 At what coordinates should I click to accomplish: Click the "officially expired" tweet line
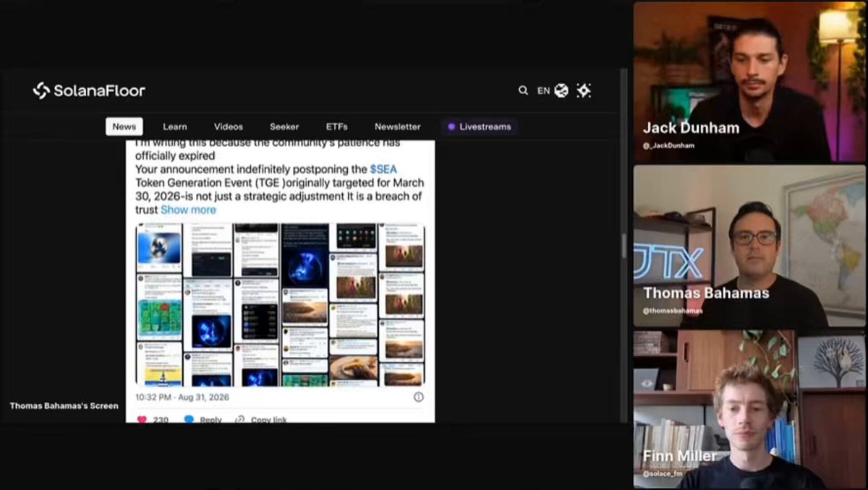tap(175, 155)
